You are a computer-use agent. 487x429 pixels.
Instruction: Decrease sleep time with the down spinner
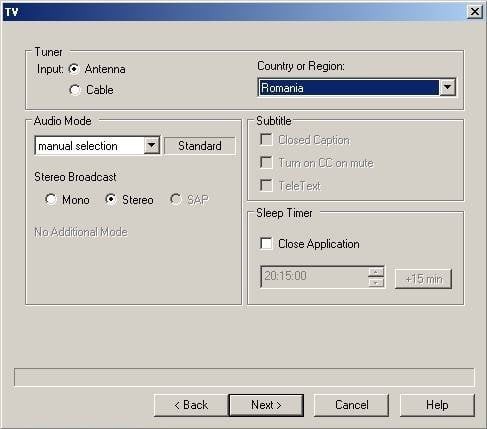coord(376,282)
